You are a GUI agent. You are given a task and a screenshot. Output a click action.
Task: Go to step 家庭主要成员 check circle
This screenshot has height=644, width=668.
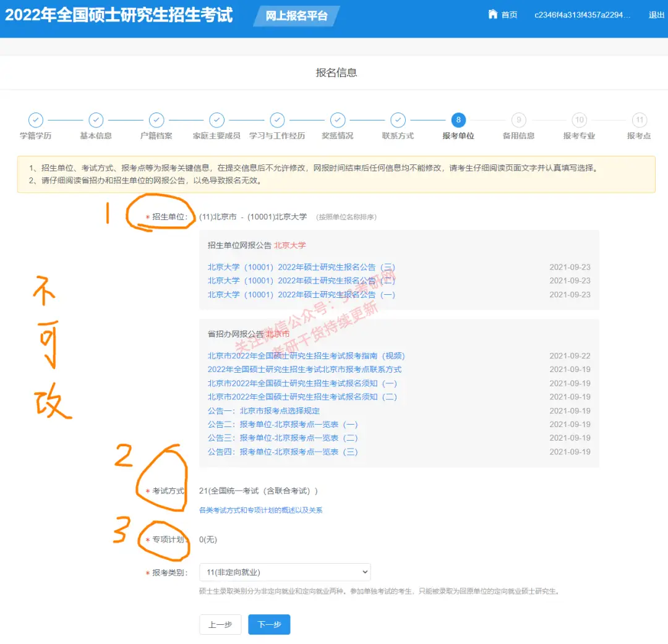[x=217, y=120]
